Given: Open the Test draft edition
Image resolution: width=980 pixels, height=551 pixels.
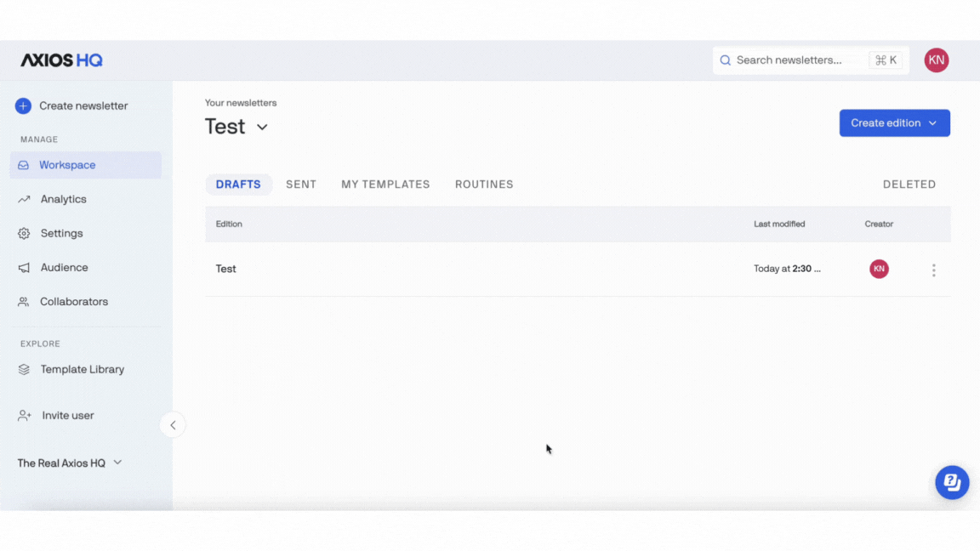Looking at the screenshot, I should (225, 269).
